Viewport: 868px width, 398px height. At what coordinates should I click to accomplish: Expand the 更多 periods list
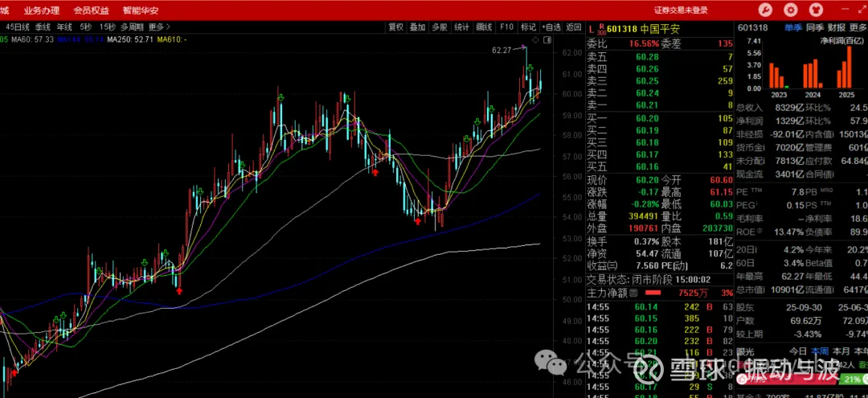click(159, 27)
